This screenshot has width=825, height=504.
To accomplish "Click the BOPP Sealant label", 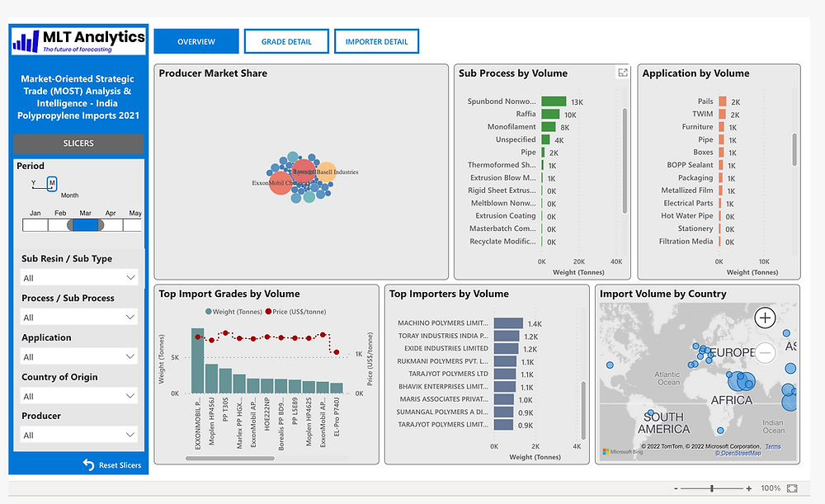I will pyautogui.click(x=690, y=165).
